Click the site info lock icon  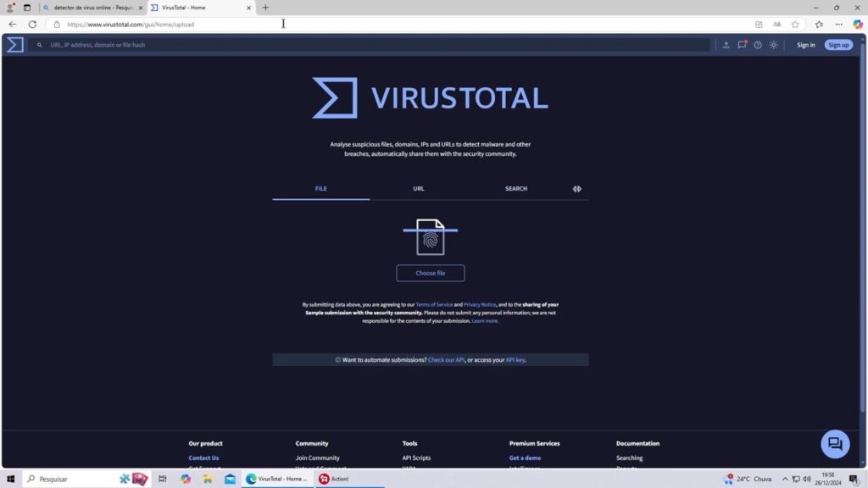point(57,25)
